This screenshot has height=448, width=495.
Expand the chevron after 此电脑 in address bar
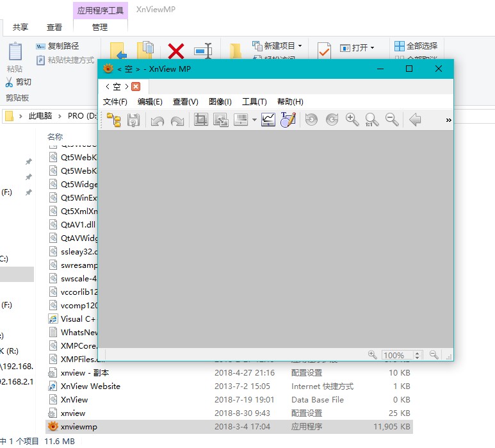coord(60,116)
